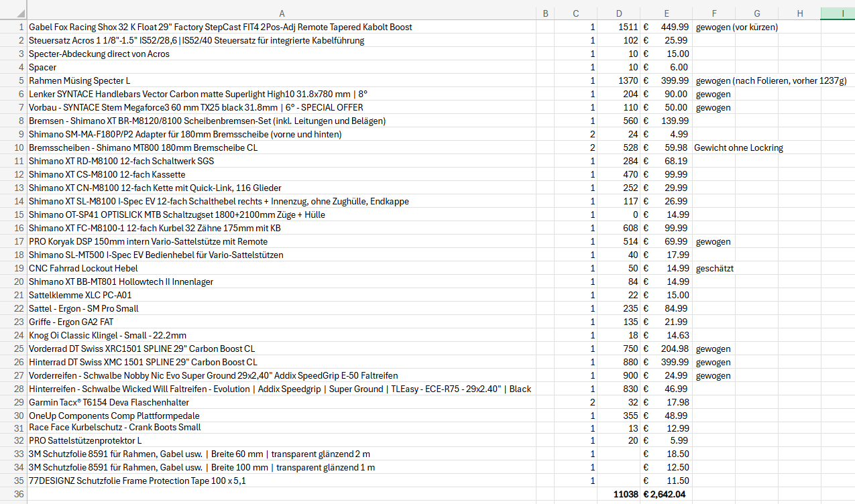Select column E header
This screenshot has height=504, width=855.
pyautogui.click(x=666, y=13)
